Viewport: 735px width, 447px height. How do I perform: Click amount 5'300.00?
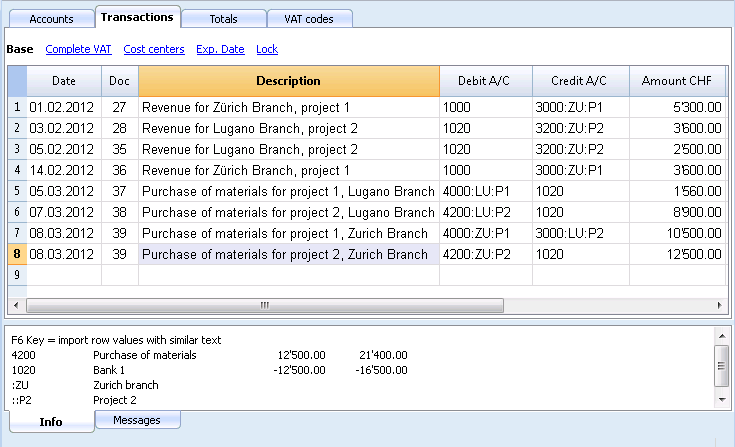tap(678, 107)
